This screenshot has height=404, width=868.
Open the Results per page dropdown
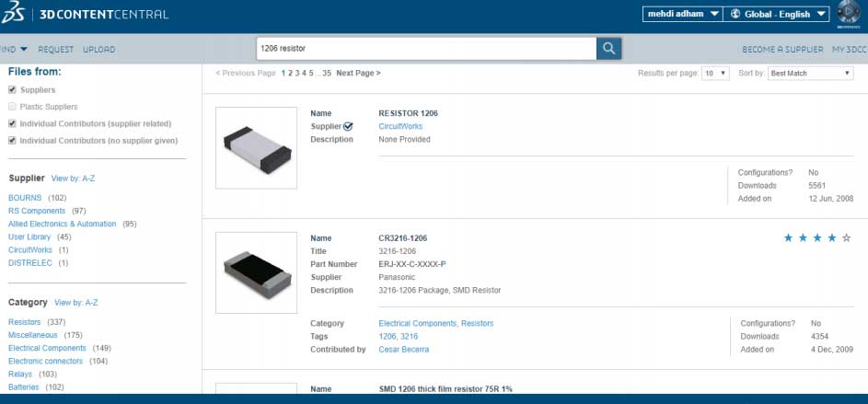(715, 73)
